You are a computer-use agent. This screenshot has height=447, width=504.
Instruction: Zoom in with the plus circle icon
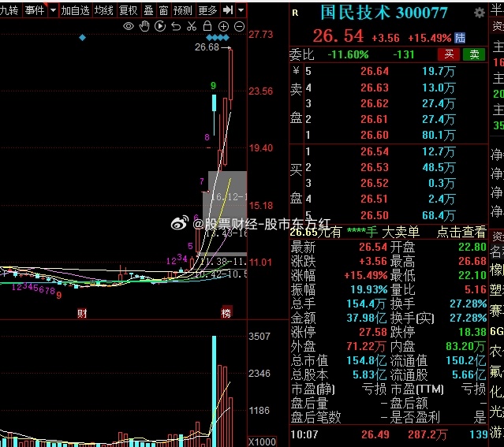point(223,26)
